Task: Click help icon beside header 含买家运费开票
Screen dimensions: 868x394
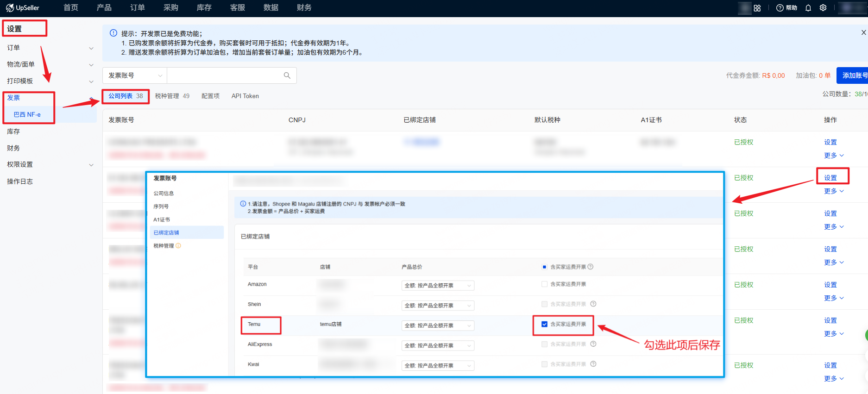Action: click(x=591, y=267)
